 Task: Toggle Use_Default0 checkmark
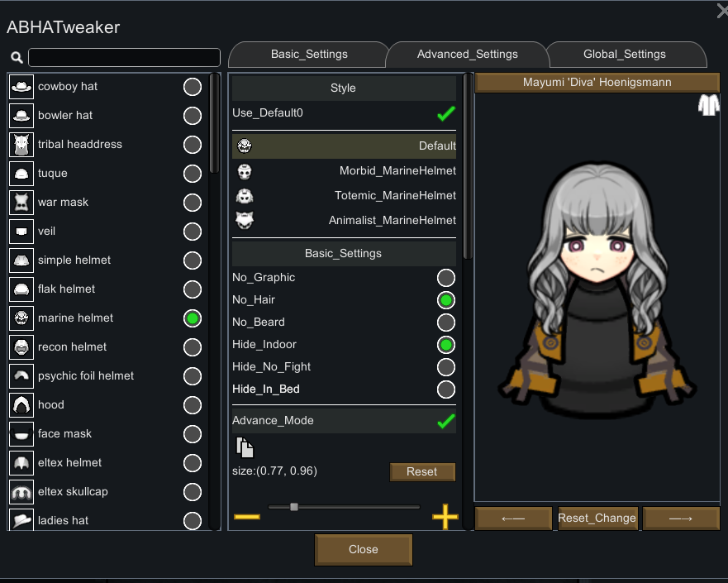pyautogui.click(x=446, y=113)
